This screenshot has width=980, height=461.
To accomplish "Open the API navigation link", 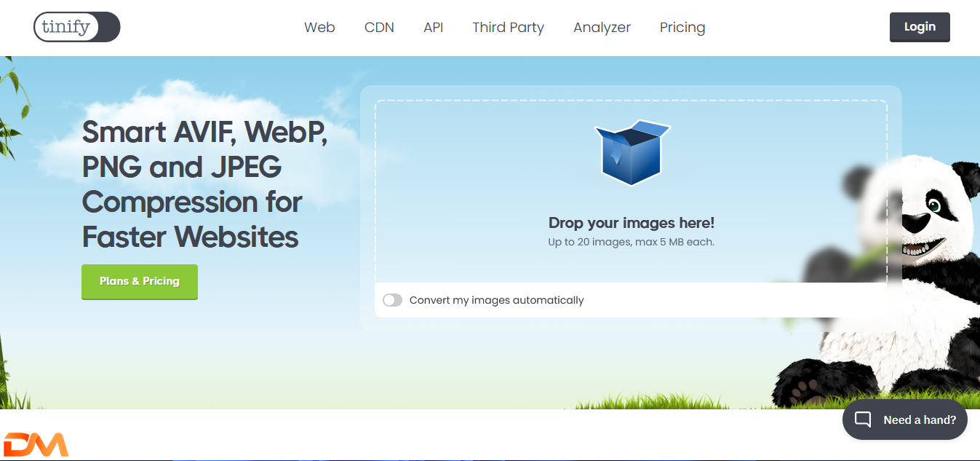I will coord(433,28).
